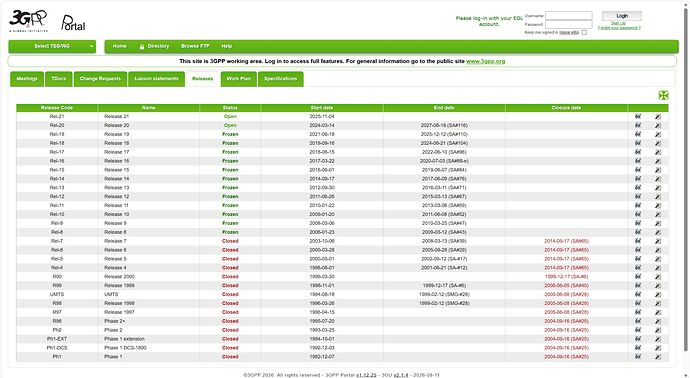The height and width of the screenshot is (378, 690).
Task: Click '2027-06-18 (SA#116)' end date
Action: [x=444, y=125]
